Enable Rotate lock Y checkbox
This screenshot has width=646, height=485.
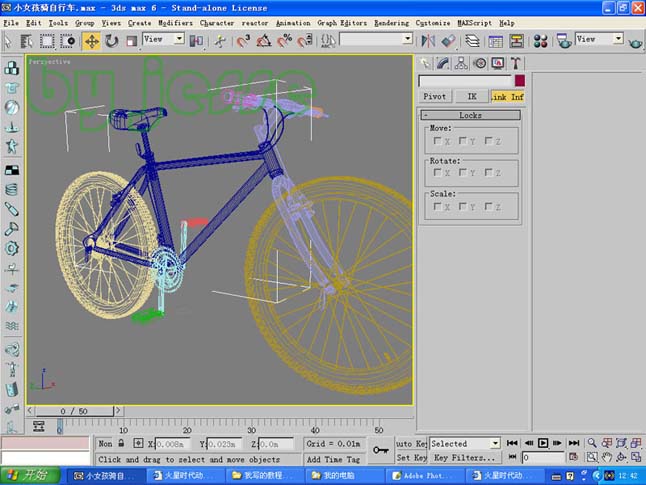point(463,172)
